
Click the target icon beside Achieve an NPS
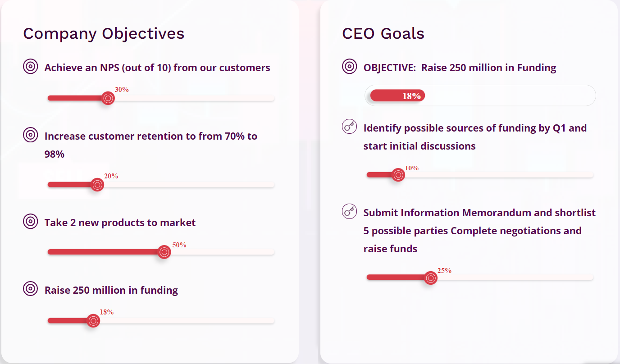[x=30, y=67]
